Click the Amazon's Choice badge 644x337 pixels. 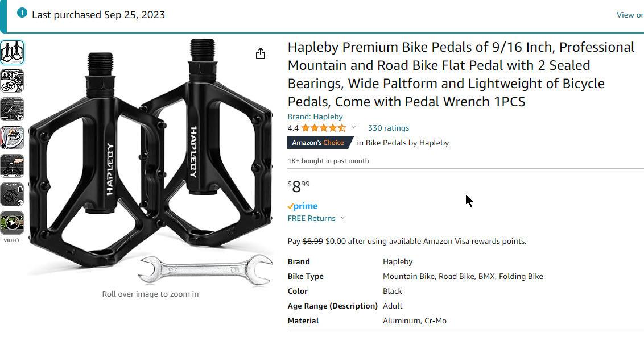(319, 143)
